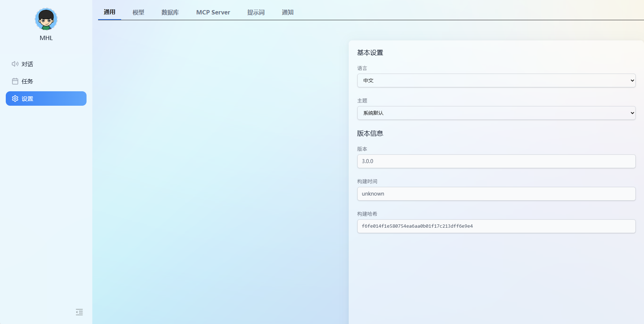This screenshot has width=644, height=324.
Task: Go to the 提示词 tab
Action: (256, 12)
